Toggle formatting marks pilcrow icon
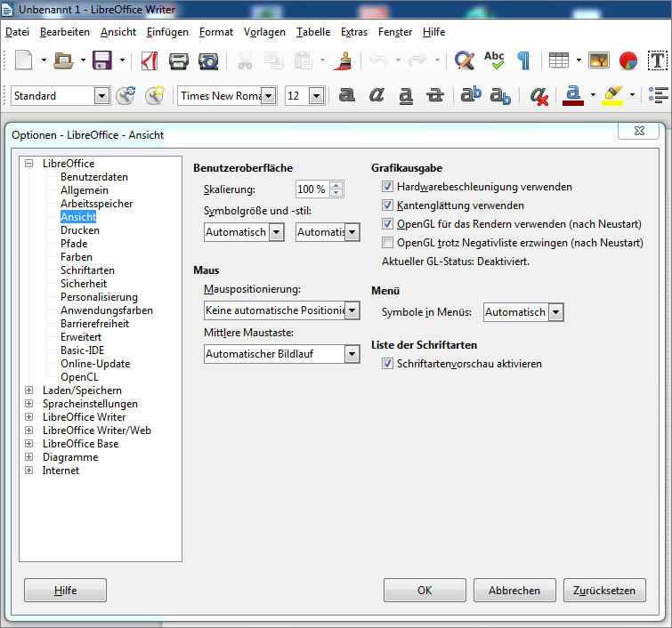 [x=523, y=60]
